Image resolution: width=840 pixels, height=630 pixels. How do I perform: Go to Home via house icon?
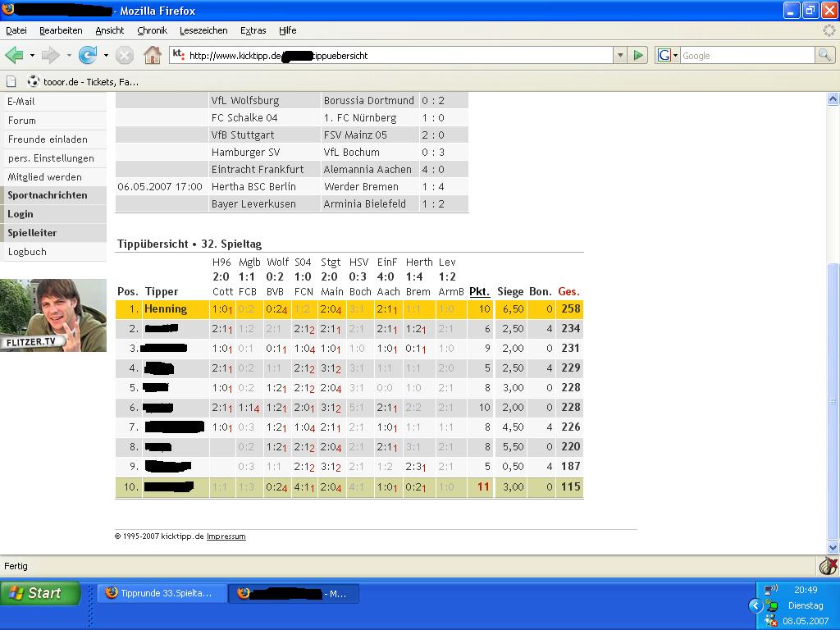point(153,55)
